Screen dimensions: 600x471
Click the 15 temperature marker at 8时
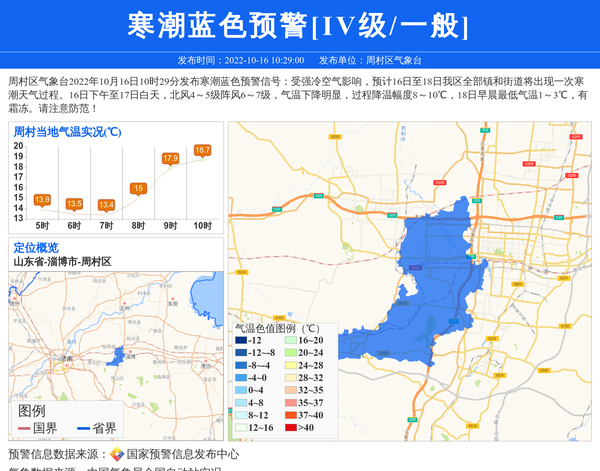[x=138, y=188]
